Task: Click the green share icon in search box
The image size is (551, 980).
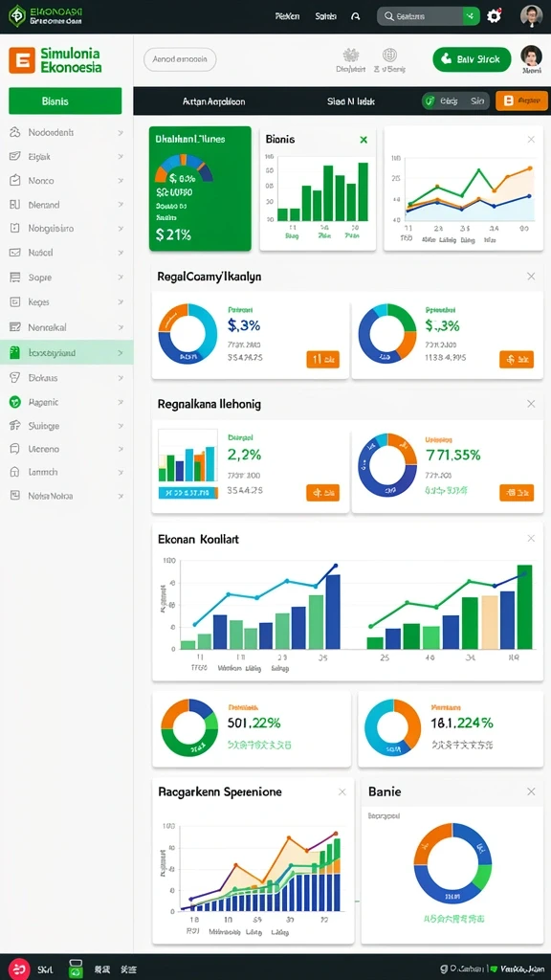Action: click(471, 16)
